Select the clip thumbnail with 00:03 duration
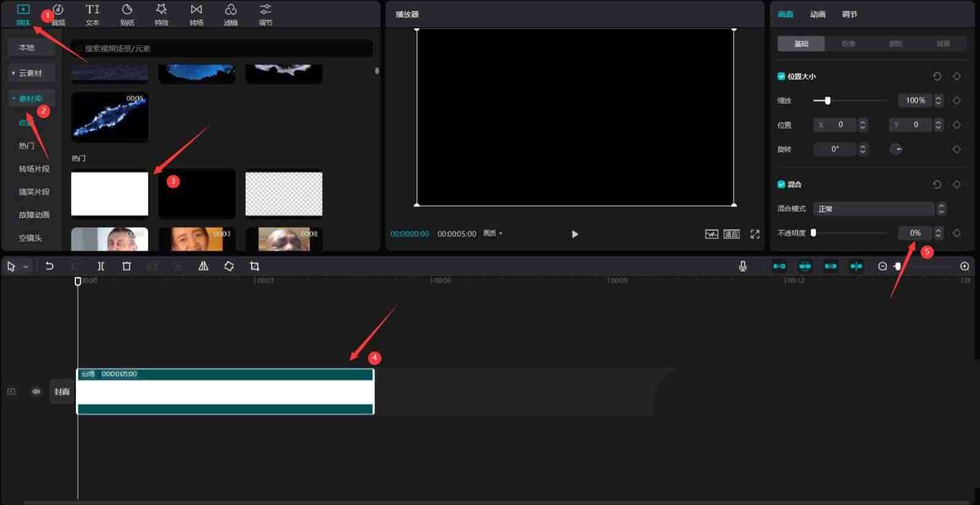The image size is (980, 505). 197,239
